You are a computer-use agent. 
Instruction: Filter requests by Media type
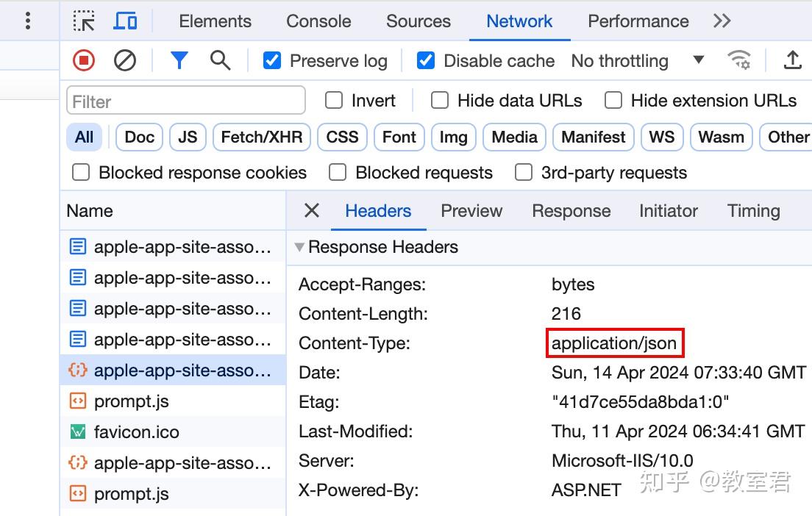point(514,137)
